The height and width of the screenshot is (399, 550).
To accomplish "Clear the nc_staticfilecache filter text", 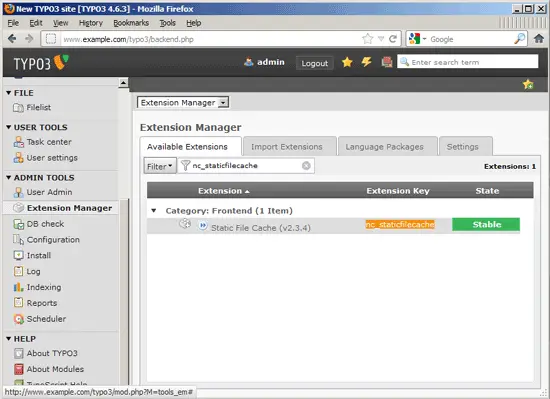I will pyautogui.click(x=306, y=165).
